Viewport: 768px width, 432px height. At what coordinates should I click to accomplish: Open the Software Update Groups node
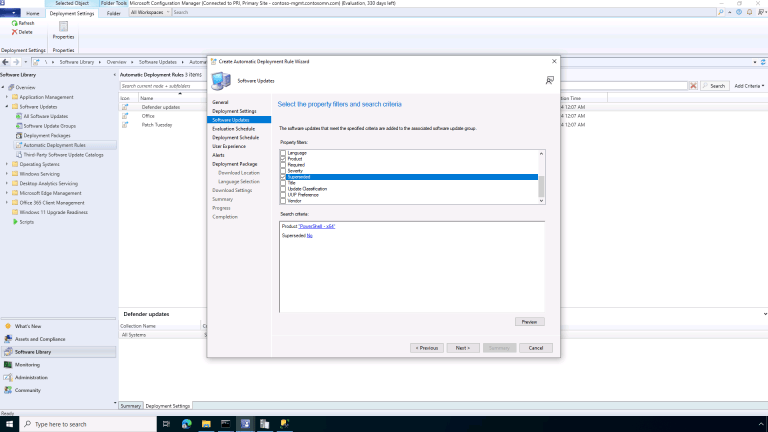(49, 126)
